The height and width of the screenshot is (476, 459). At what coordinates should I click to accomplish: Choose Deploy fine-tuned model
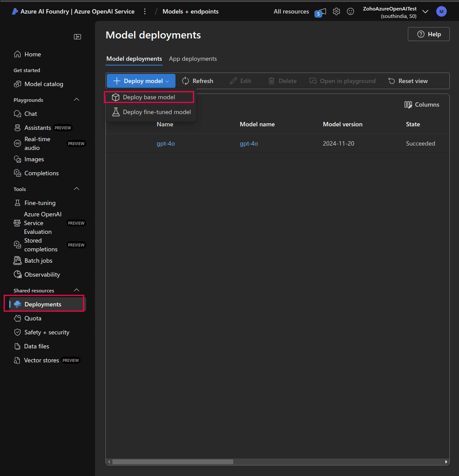(156, 112)
